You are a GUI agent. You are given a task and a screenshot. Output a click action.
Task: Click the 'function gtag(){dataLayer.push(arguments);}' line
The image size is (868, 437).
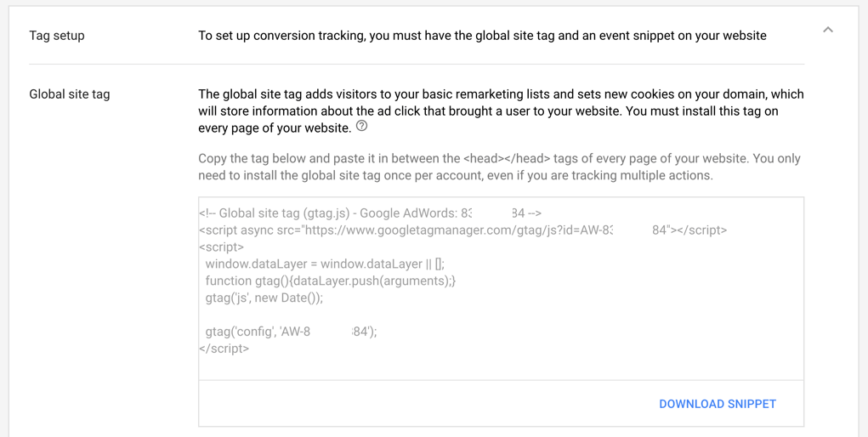[x=331, y=281]
